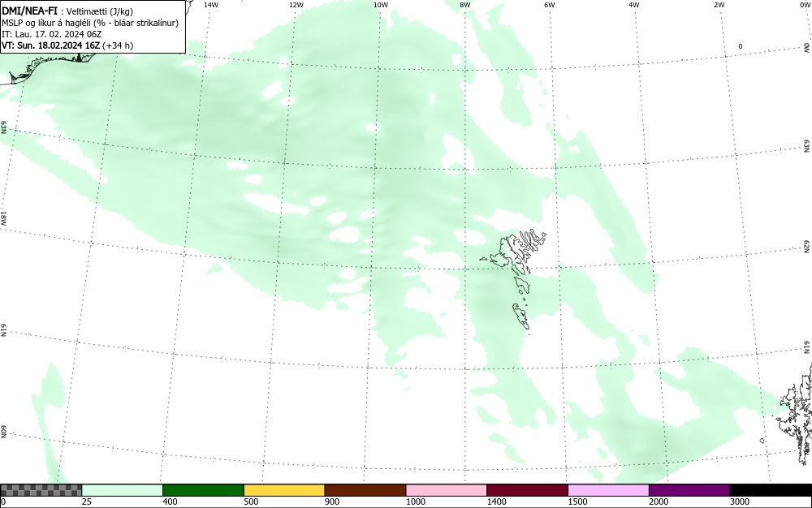Pick the dark green 400–500 legend swatch
Screen dimensions: 812x508
203,490
